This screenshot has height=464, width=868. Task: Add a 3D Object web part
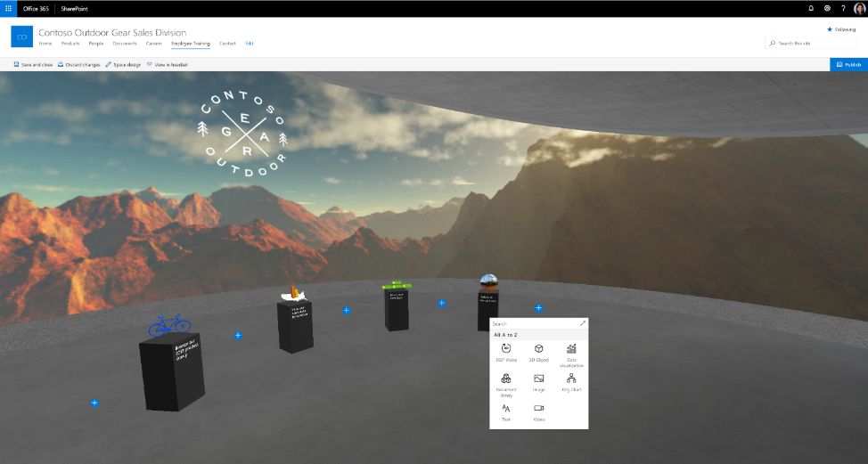click(538, 353)
